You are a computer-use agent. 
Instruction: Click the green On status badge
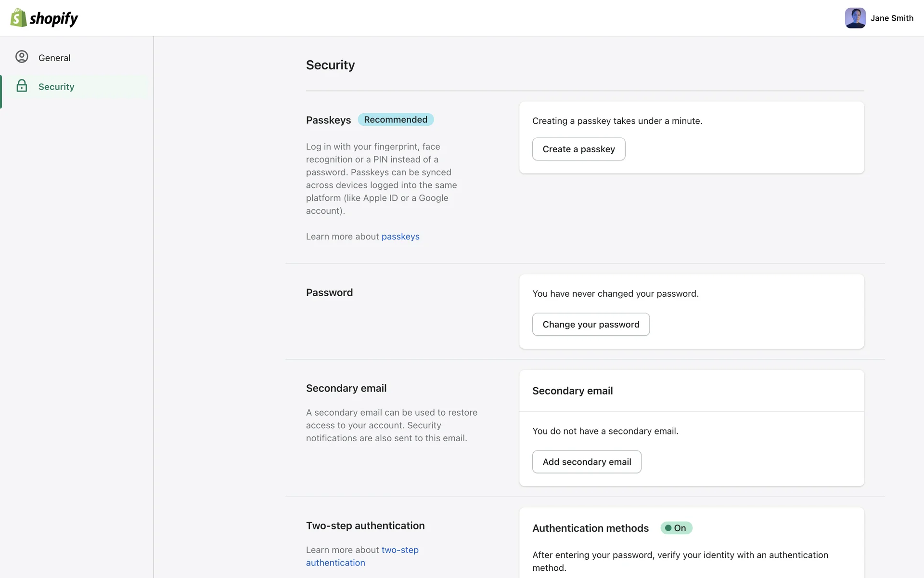tap(676, 528)
